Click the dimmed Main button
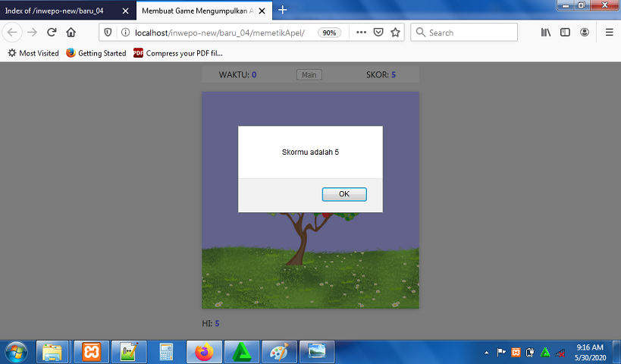This screenshot has height=364, width=621. (309, 75)
